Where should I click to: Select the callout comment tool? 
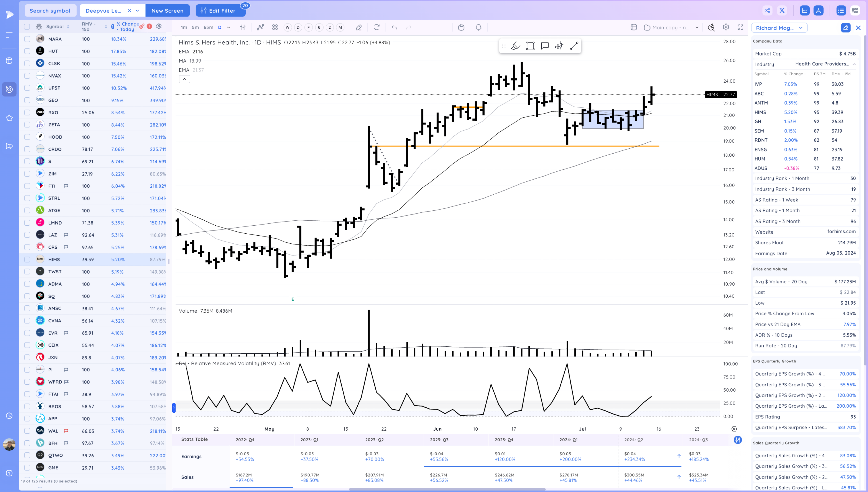[544, 46]
